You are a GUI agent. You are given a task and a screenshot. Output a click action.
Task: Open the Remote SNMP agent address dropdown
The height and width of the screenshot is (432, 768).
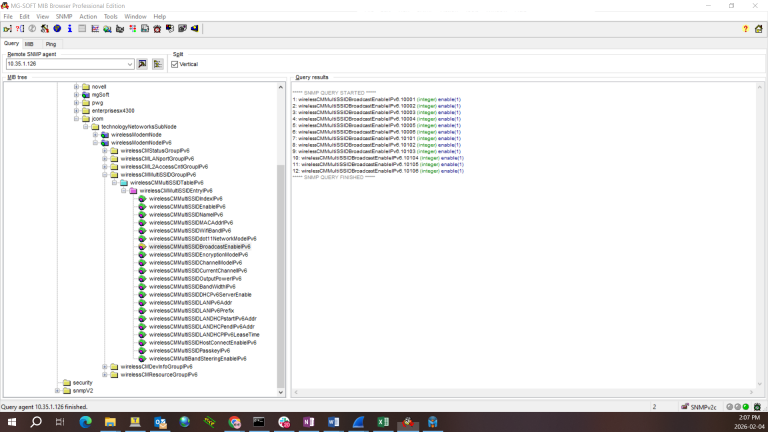tap(129, 64)
